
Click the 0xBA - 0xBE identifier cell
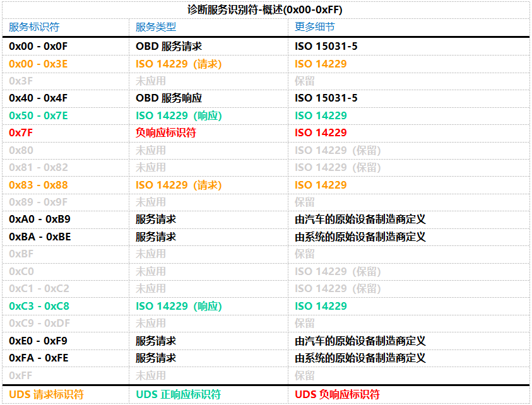(39, 237)
